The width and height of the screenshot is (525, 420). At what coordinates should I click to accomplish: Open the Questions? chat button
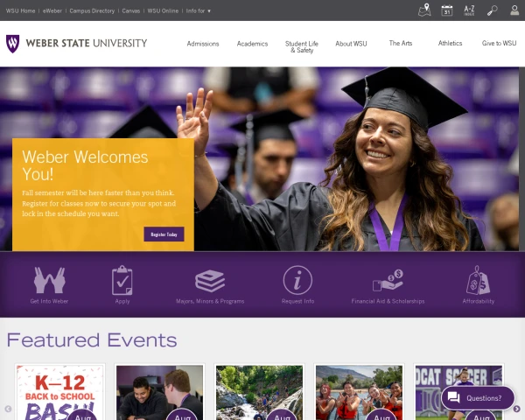click(x=478, y=398)
